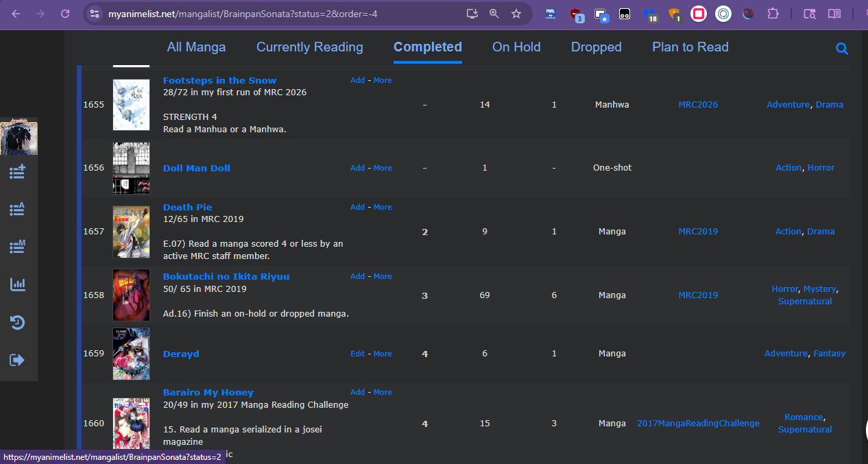Expand More for Footsteps in the Snow
868x464 pixels.
point(383,80)
